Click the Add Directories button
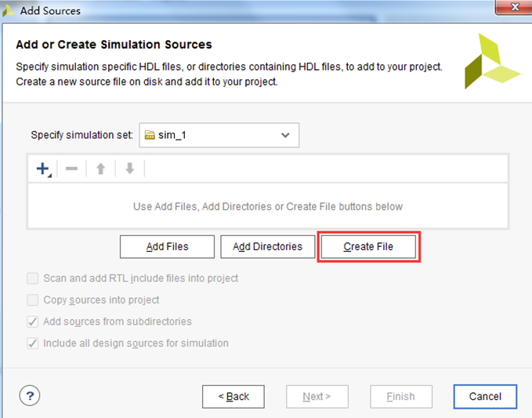Screen dimensions: 532x418 click(x=268, y=246)
